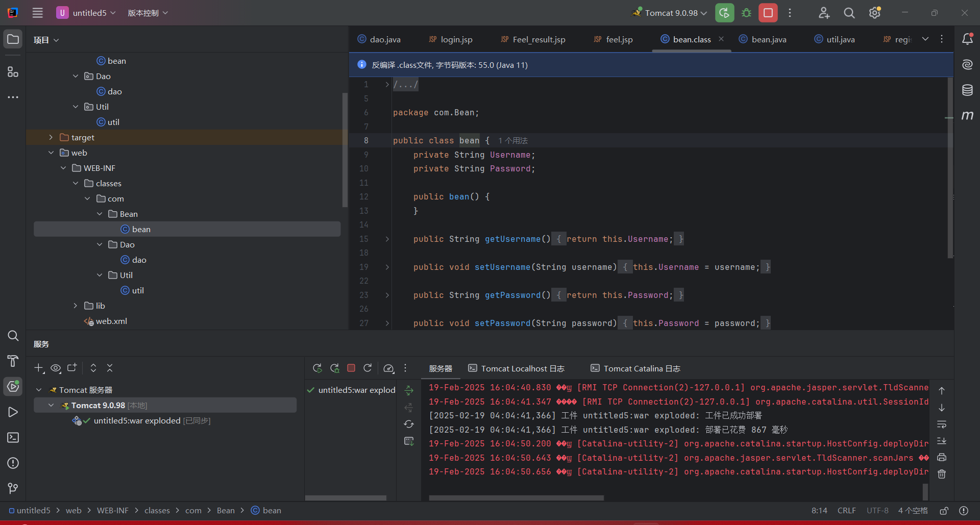Toggle the services view eye options
The height and width of the screenshot is (525, 980).
pyautogui.click(x=56, y=368)
